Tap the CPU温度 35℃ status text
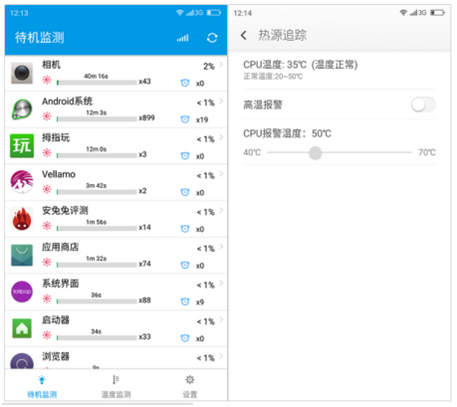 (300, 65)
